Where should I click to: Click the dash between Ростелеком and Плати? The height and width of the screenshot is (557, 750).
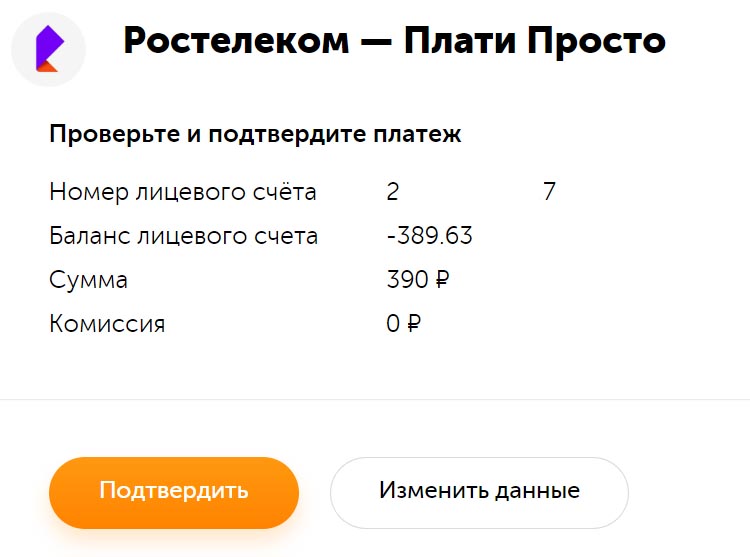click(x=376, y=42)
